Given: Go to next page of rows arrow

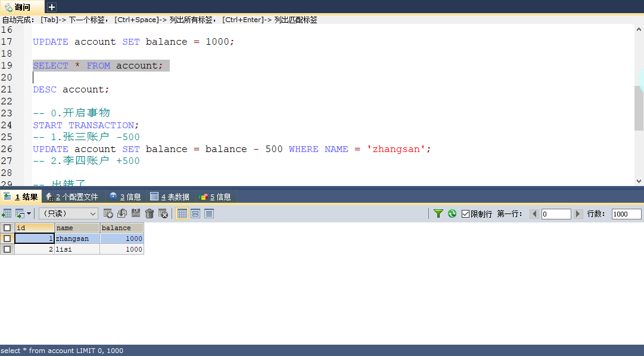Looking at the screenshot, I should point(578,213).
